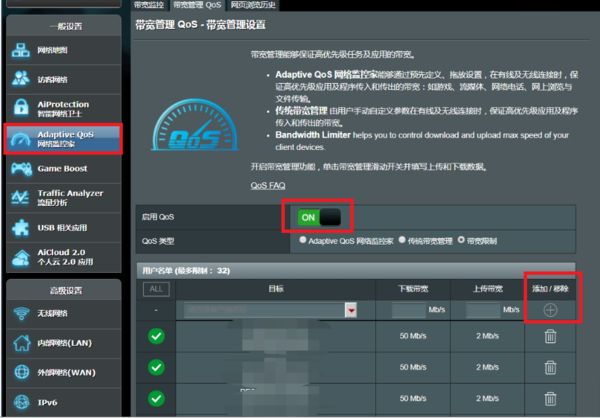Image resolution: width=600 pixels, height=418 pixels.
Task: Open the Wireless (无线网络) wifi icon
Action: click(x=21, y=313)
